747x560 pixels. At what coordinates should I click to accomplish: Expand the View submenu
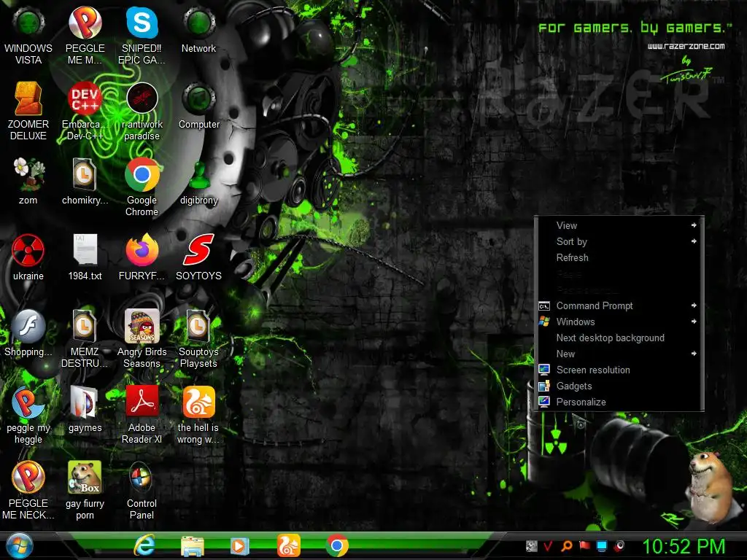pyautogui.click(x=619, y=225)
